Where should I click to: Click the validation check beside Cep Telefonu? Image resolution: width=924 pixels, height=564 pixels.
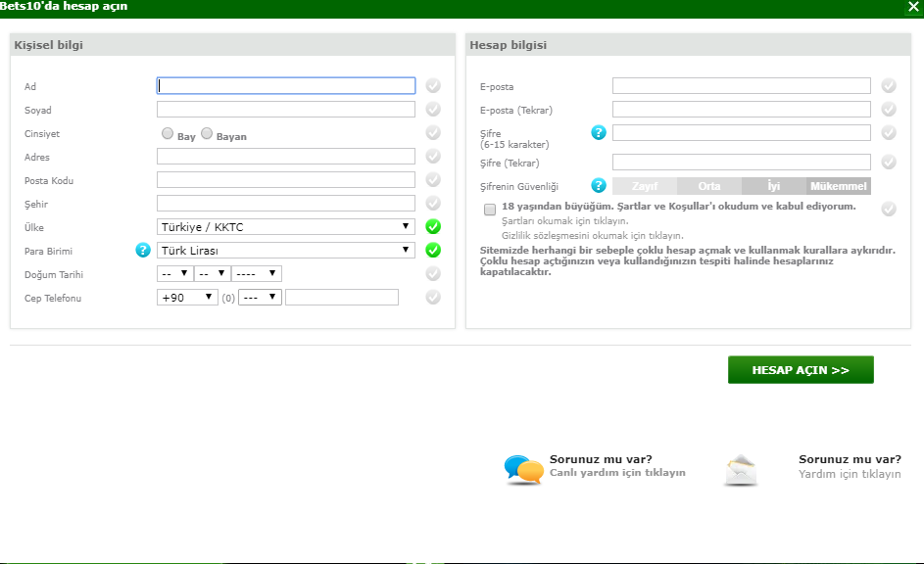click(433, 298)
